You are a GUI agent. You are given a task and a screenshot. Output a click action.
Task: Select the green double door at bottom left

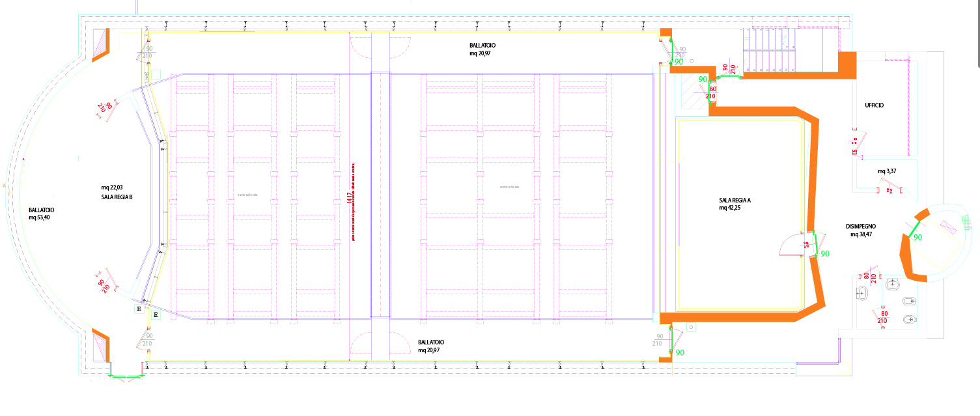127,377
